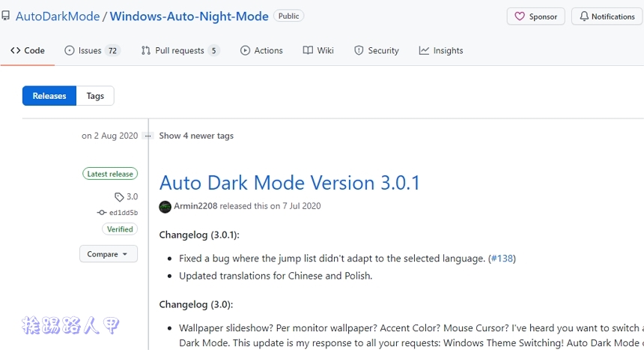This screenshot has height=350, width=644.
Task: Click the Pull requests count 5
Action: (213, 50)
